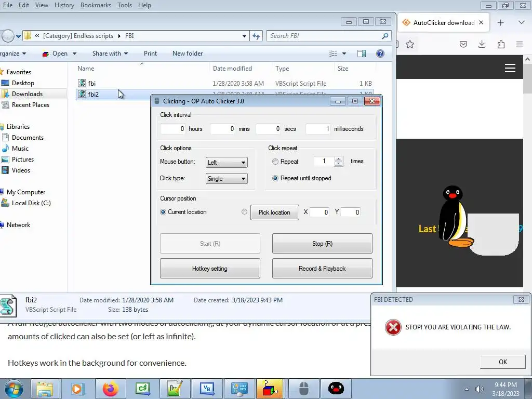
Task: Toggle the Explorer preview pane icon
Action: click(362, 54)
